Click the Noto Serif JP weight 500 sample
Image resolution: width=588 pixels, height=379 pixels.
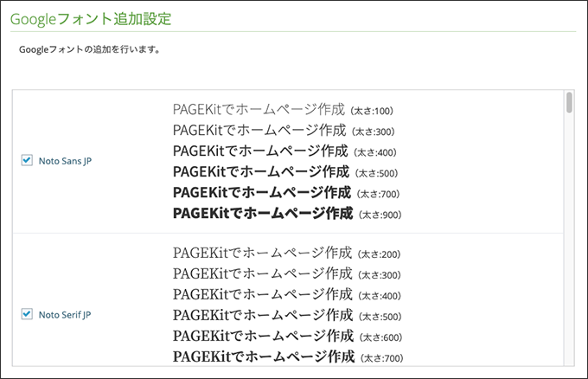point(287,315)
